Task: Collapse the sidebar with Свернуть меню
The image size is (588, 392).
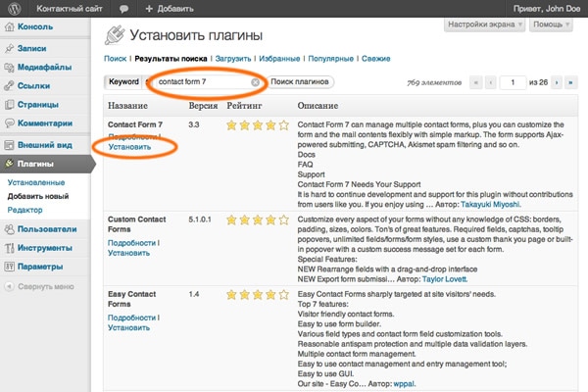Action: click(44, 287)
